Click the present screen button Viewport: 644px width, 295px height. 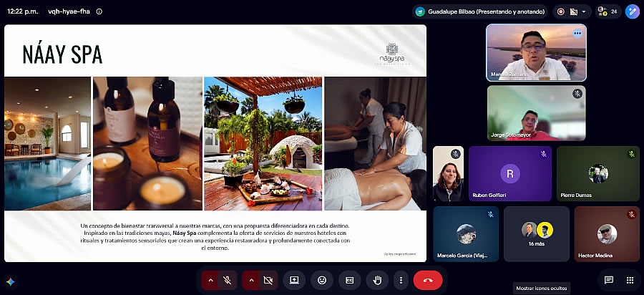click(294, 280)
